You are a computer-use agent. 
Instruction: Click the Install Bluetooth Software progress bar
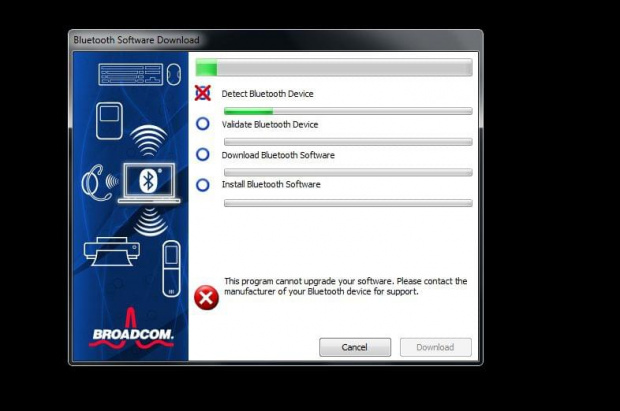pos(348,203)
